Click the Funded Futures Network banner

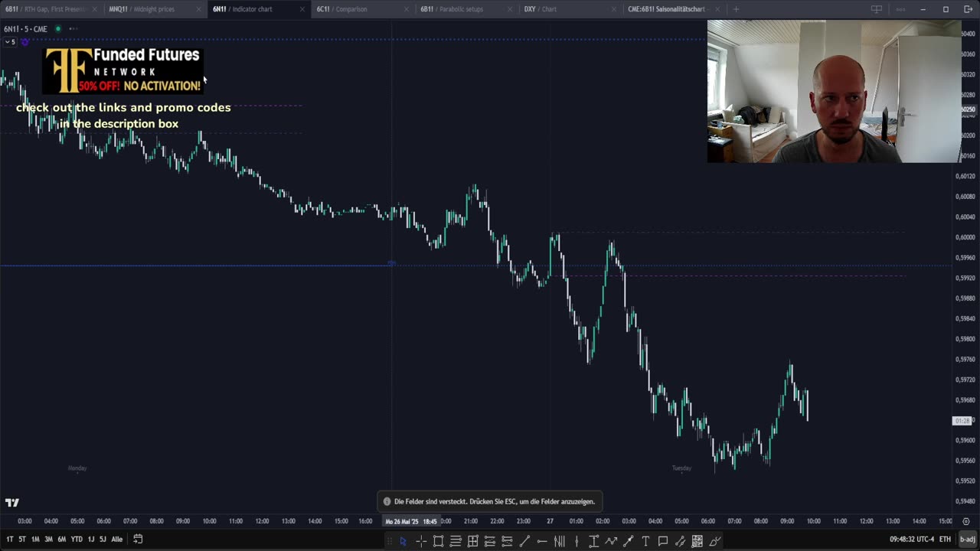coord(122,70)
